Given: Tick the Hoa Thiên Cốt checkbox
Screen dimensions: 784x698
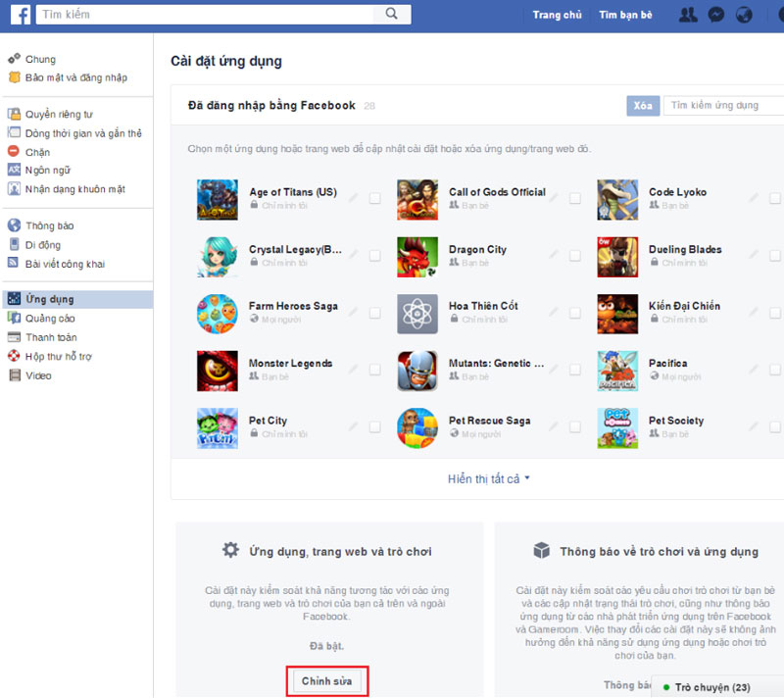Looking at the screenshot, I should 575,313.
